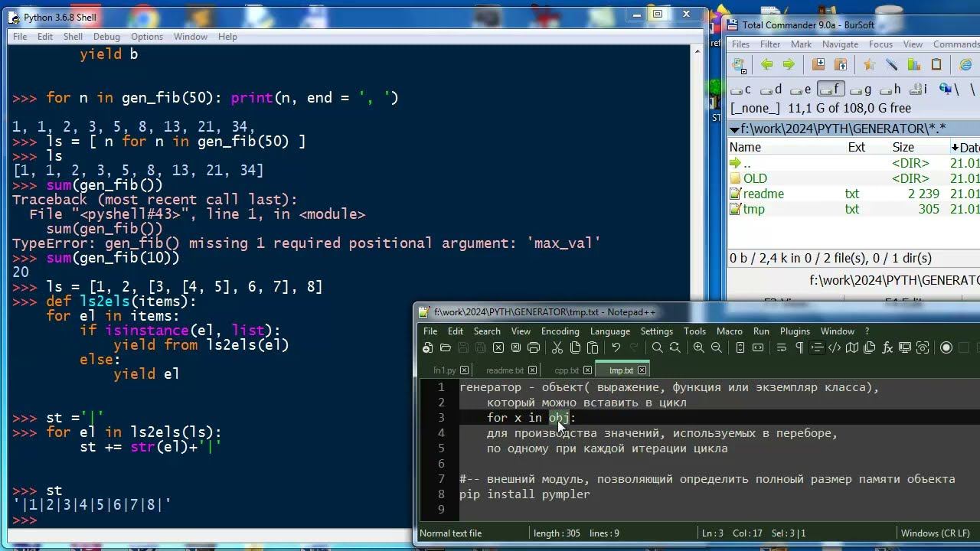
Task: Sort files by Size column header
Action: click(x=903, y=147)
